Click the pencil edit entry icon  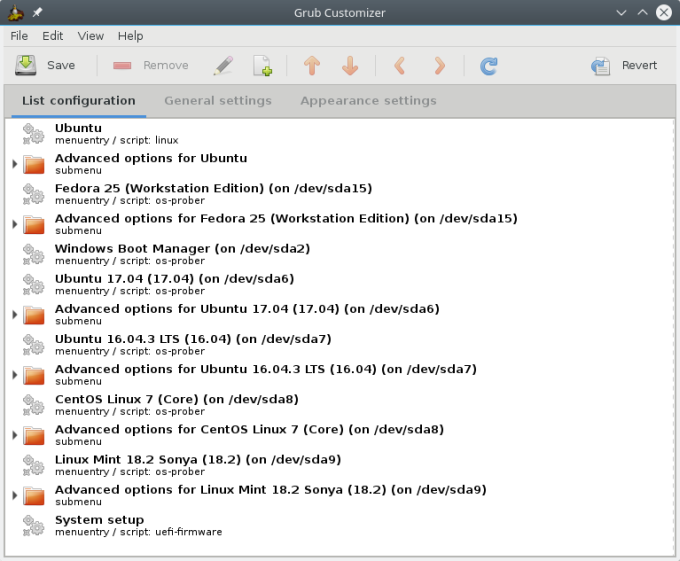223,65
